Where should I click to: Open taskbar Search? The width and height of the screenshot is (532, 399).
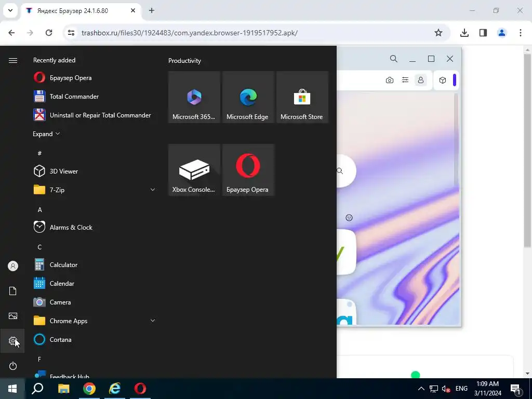(x=37, y=389)
